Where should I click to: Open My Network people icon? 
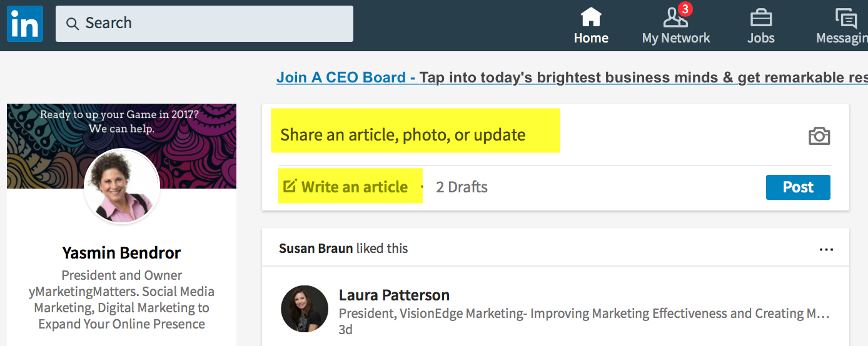click(675, 17)
